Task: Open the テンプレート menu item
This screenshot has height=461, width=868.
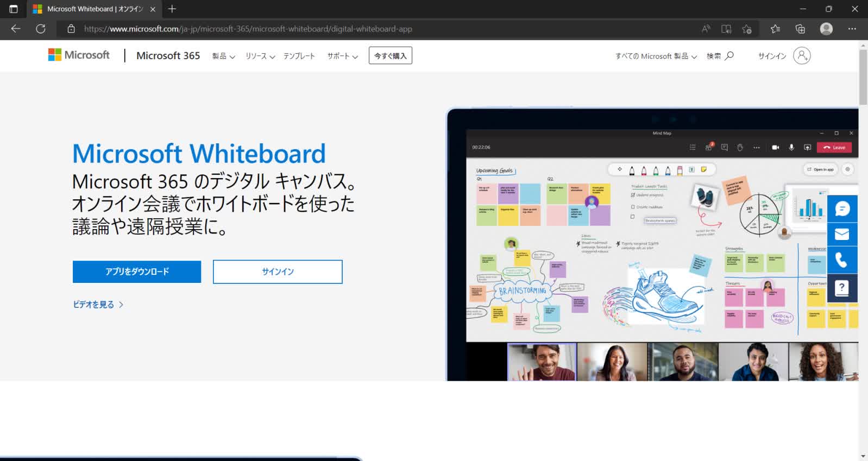Action: click(x=299, y=56)
